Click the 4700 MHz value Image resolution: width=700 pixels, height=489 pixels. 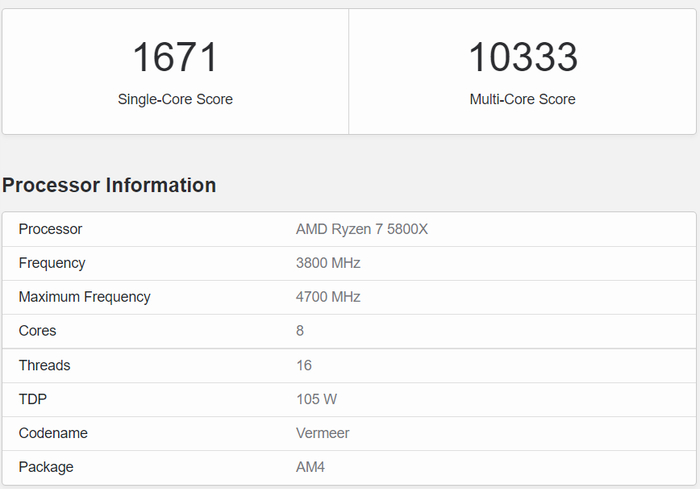328,297
